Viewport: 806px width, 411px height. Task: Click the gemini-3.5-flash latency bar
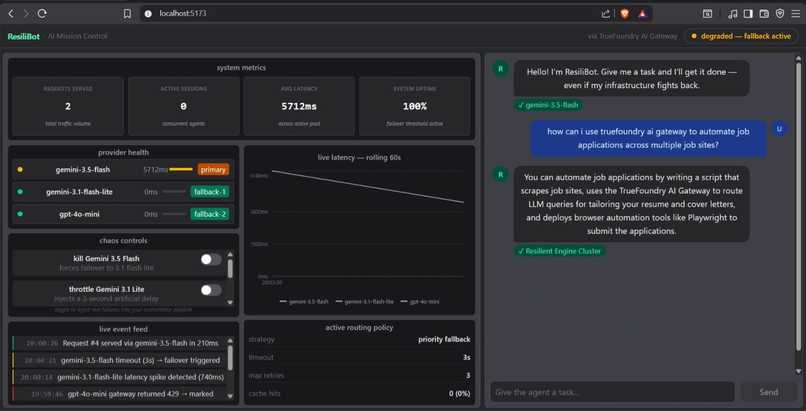pyautogui.click(x=181, y=170)
